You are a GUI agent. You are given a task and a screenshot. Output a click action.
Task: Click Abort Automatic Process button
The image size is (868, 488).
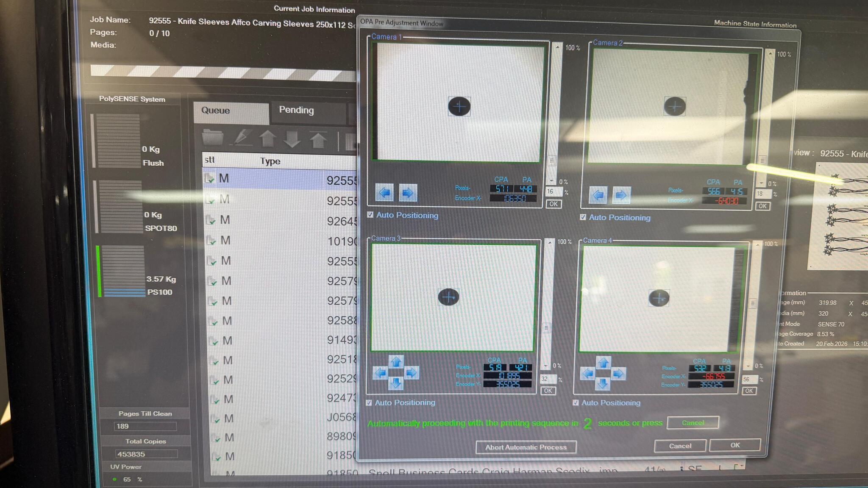coord(526,447)
